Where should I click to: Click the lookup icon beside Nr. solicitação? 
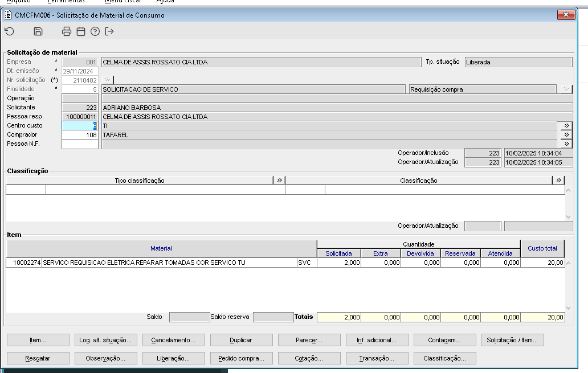[108, 80]
